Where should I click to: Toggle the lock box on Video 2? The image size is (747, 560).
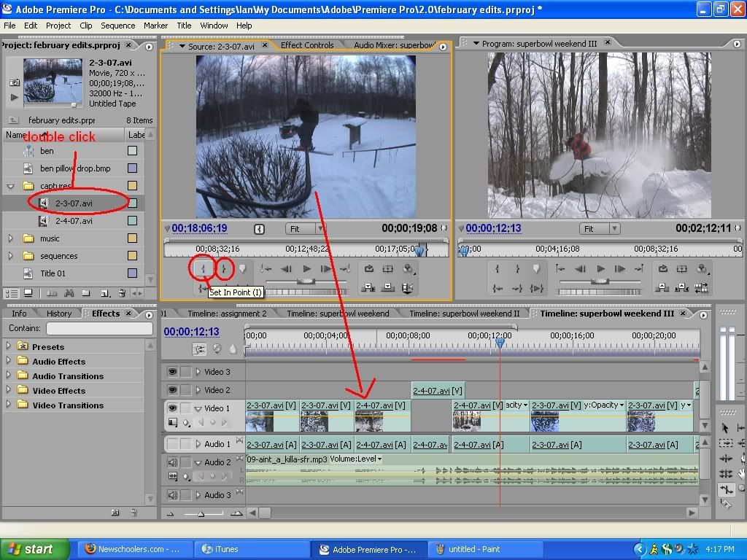(185, 390)
